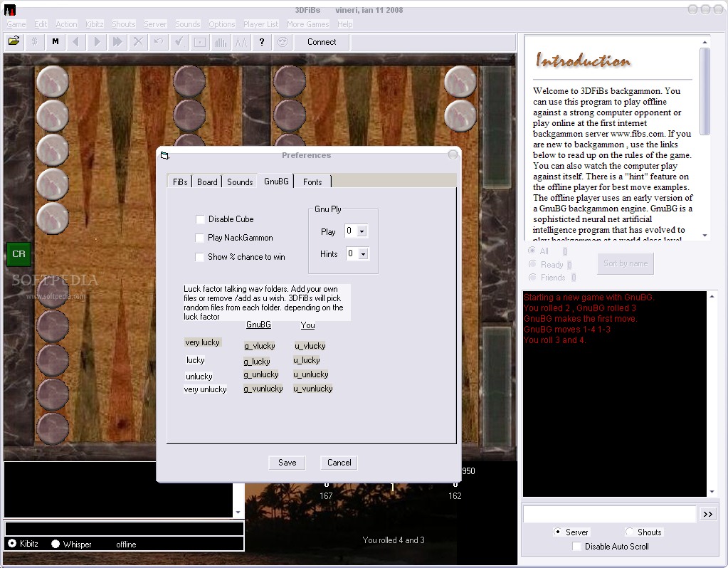The width and height of the screenshot is (728, 568).
Task: Select the Server radio button
Action: click(x=557, y=532)
